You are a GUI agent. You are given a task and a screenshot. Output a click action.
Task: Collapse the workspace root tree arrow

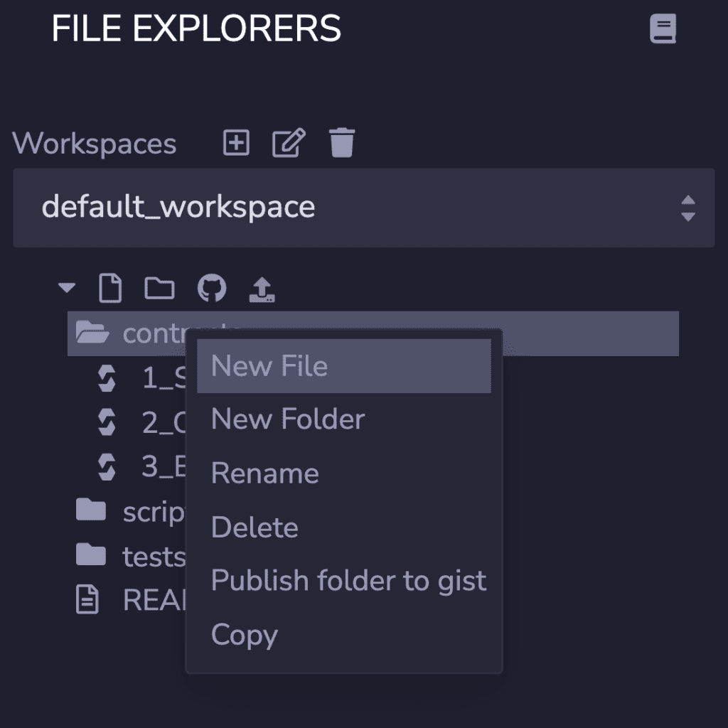(67, 289)
